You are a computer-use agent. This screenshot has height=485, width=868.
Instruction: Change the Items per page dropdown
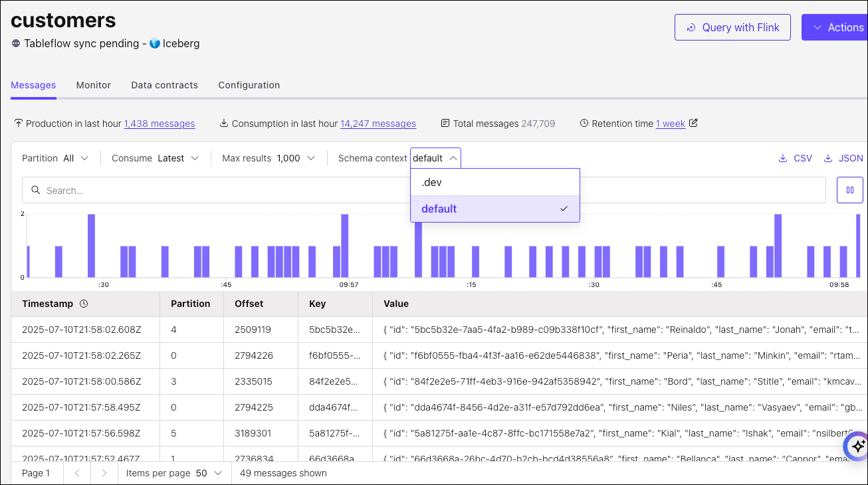pyautogui.click(x=174, y=473)
